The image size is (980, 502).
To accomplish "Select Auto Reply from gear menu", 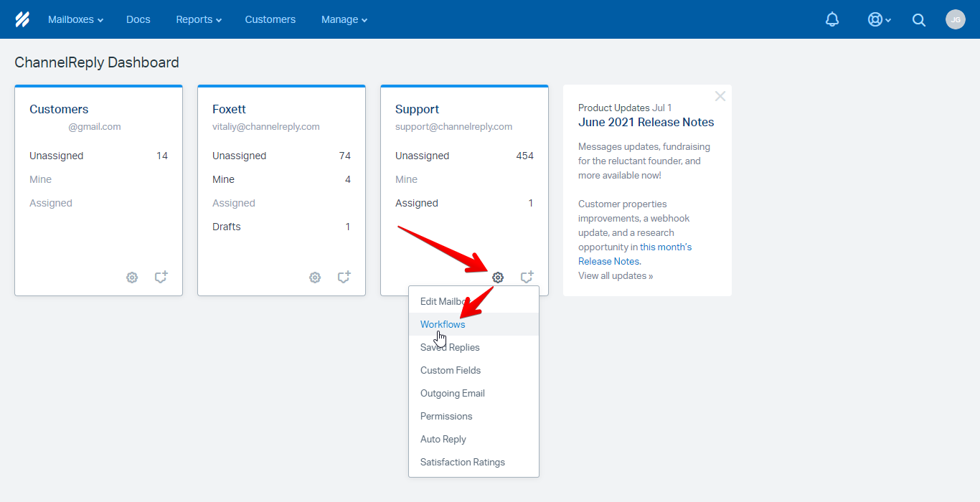I will pyautogui.click(x=473, y=439).
